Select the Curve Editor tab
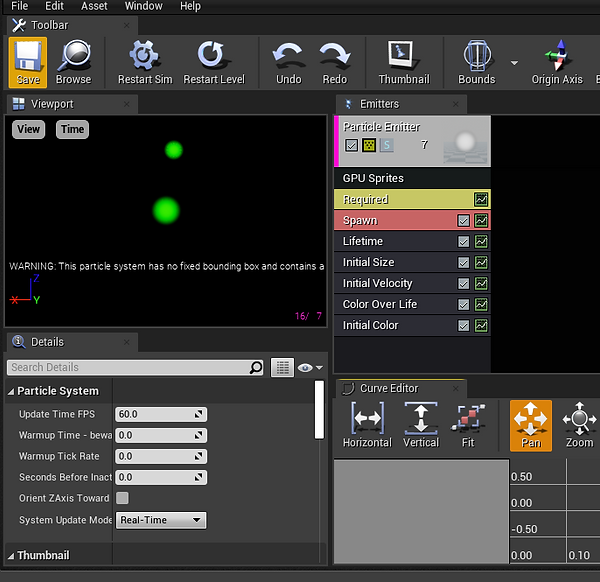 (x=401, y=388)
